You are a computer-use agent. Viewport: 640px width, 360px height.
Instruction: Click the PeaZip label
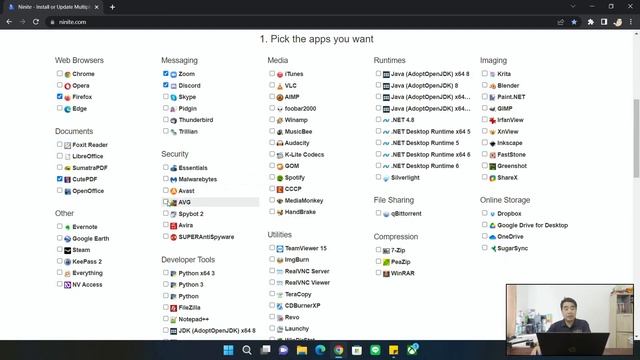(400, 262)
